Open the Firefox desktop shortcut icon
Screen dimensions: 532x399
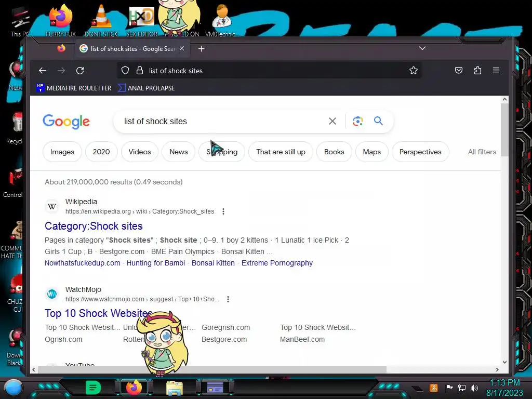click(x=61, y=20)
